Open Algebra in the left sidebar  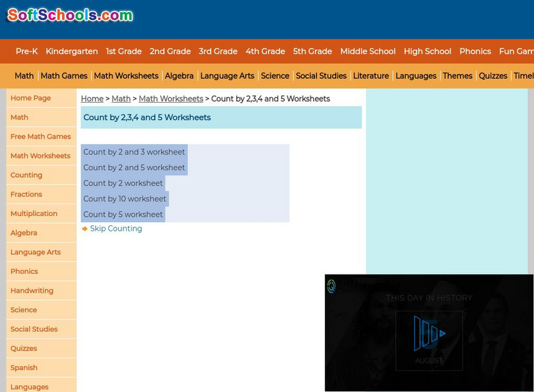click(41, 233)
